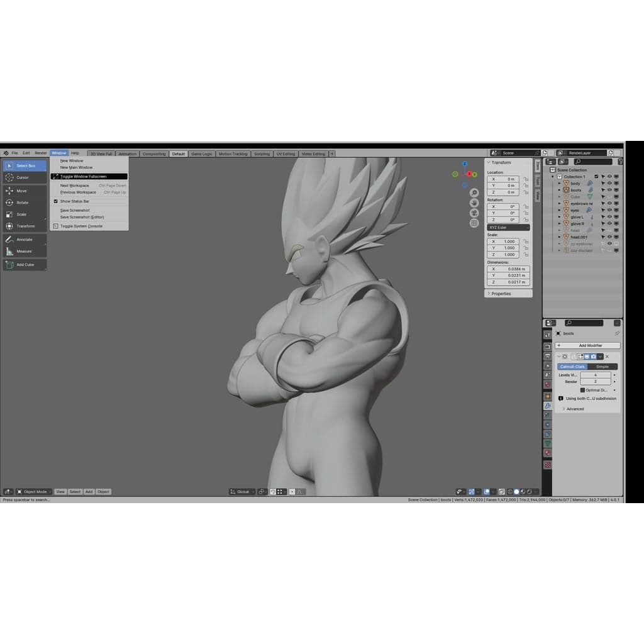The image size is (644, 644).
Task: Switch to the Sculpting workspace tab
Action: 262,154
